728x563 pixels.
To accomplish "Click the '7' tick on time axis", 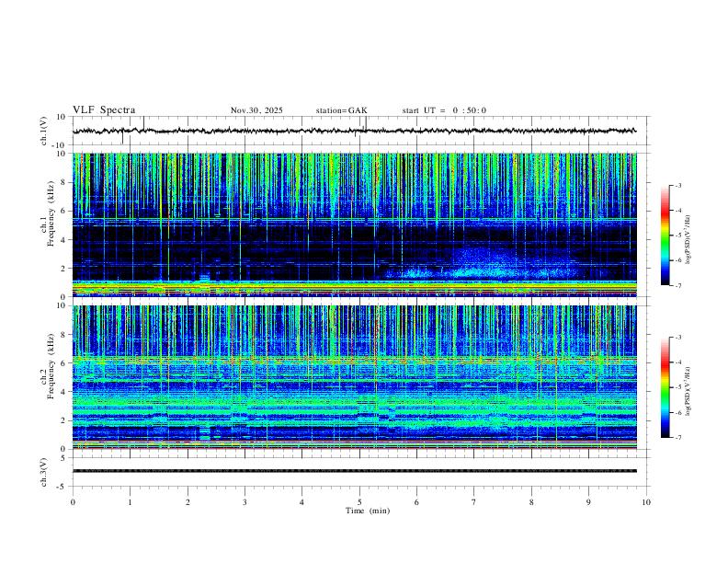I will (474, 502).
